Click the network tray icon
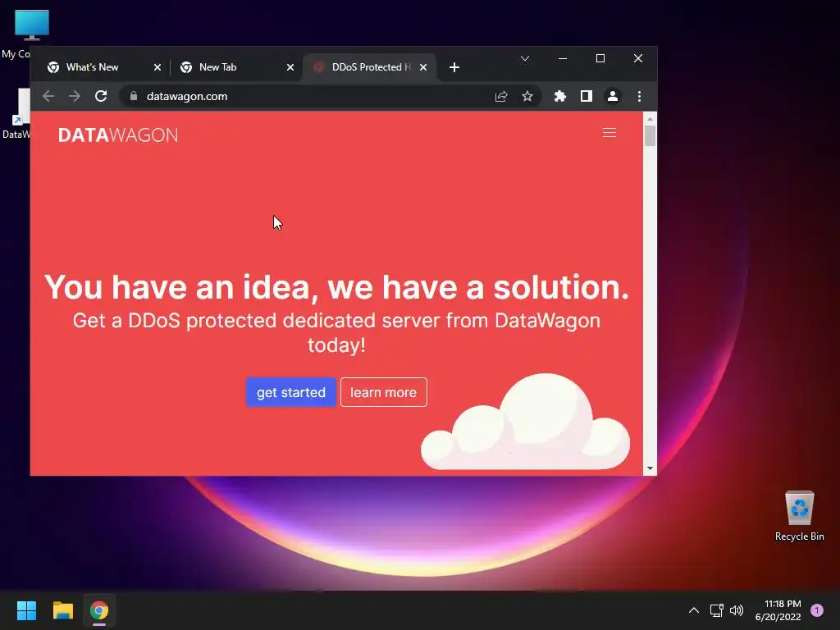The image size is (840, 630). click(x=717, y=610)
